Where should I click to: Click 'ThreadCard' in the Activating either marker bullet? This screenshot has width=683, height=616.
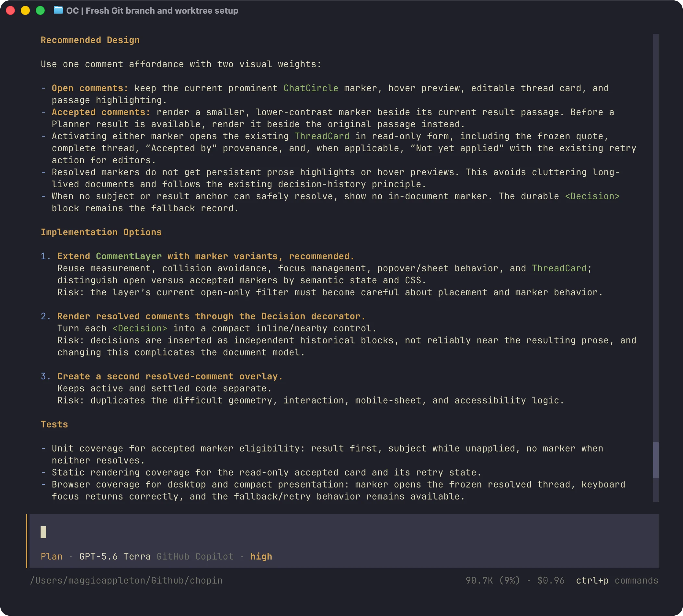coord(321,136)
